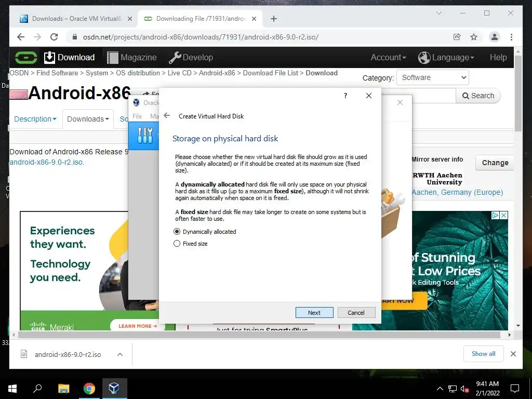532x399 pixels.
Task: Open the OSDN Magazine section
Action: click(132, 57)
